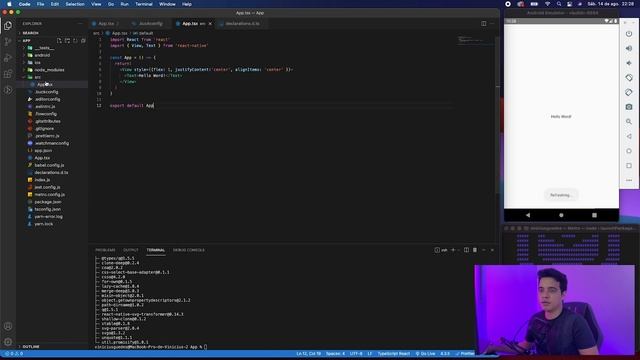Split the terminal panel
The width and height of the screenshot is (640, 360).
(x=466, y=250)
